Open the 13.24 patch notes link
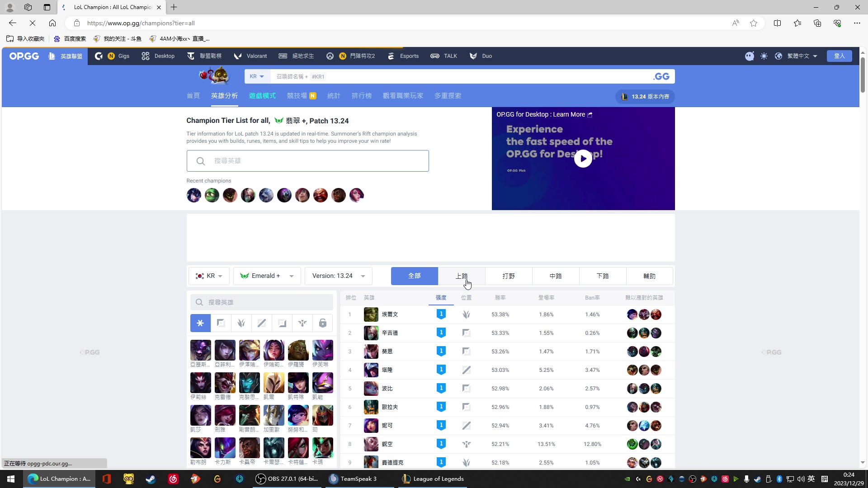Viewport: 868px width, 488px height. point(645,97)
